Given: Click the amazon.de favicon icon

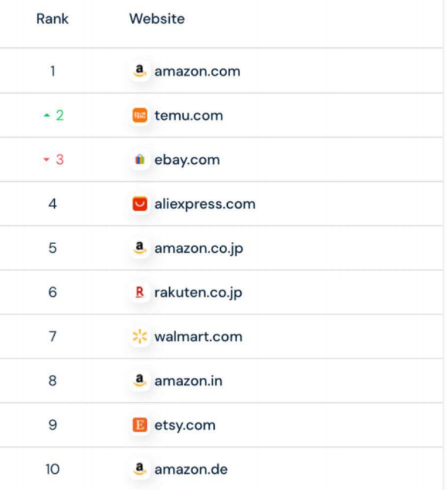Looking at the screenshot, I should (140, 469).
